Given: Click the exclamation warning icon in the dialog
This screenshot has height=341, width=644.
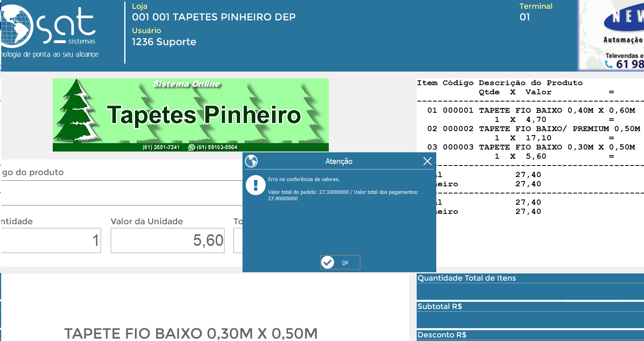Looking at the screenshot, I should (256, 185).
